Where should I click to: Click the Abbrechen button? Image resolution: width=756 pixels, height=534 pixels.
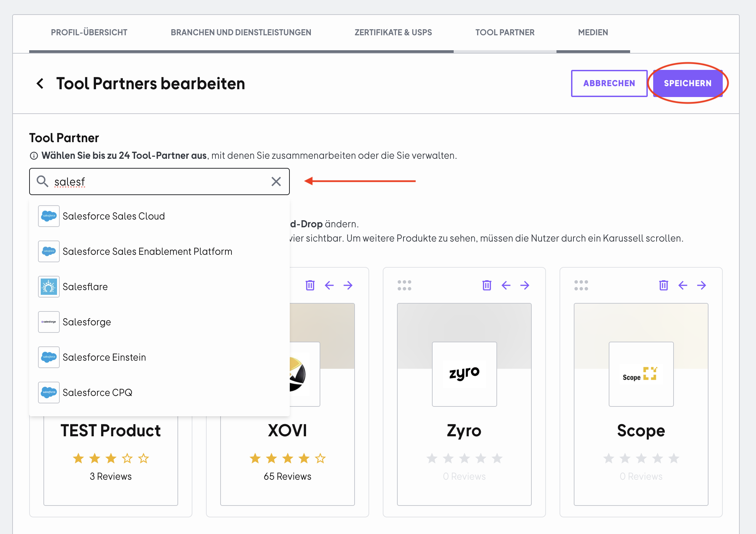(609, 83)
